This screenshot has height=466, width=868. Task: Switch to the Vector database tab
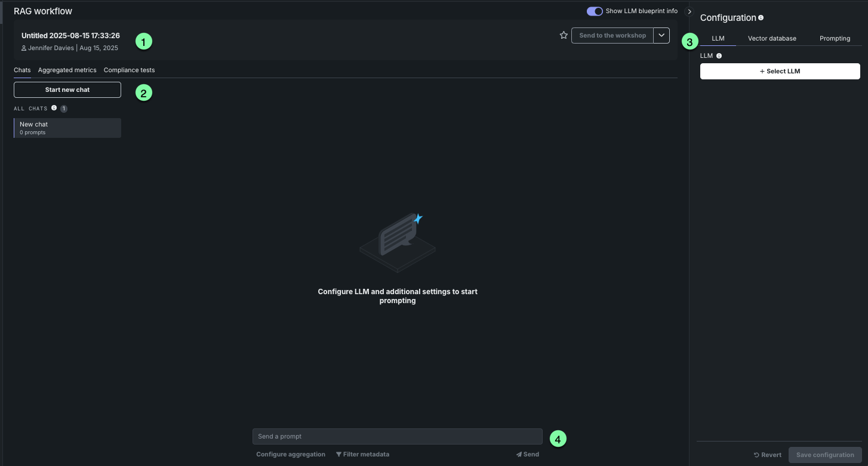tap(772, 38)
